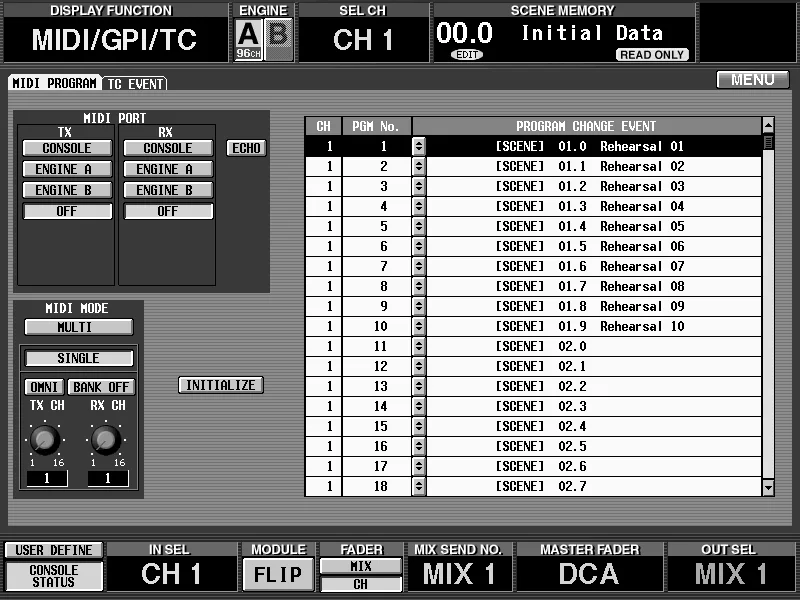Select row 'Rehearsal 01' scene event

point(594,146)
